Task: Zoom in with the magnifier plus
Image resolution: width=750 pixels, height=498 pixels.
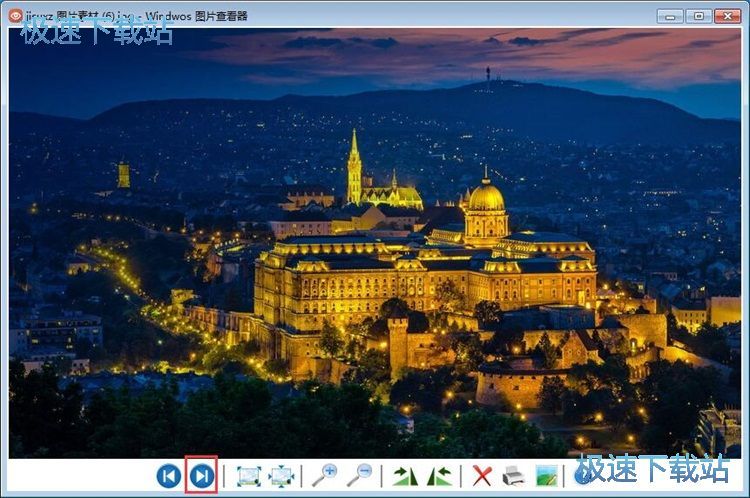Action: [325, 476]
